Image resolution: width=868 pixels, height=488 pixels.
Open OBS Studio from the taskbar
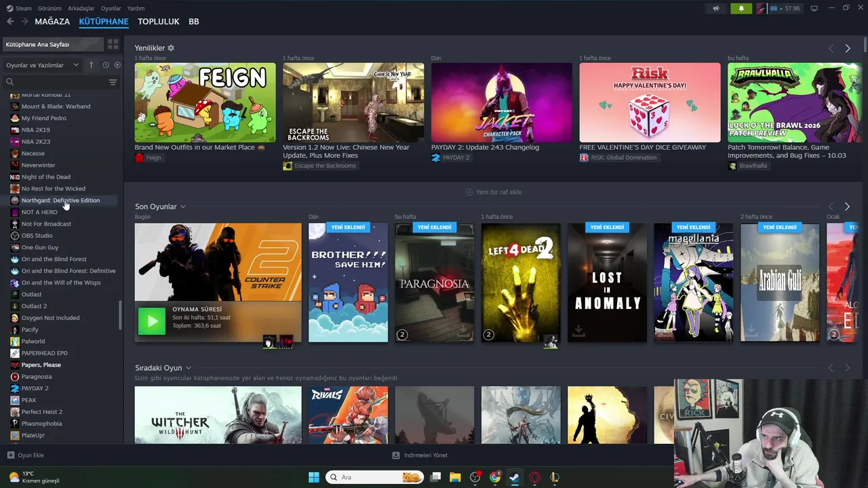475,477
